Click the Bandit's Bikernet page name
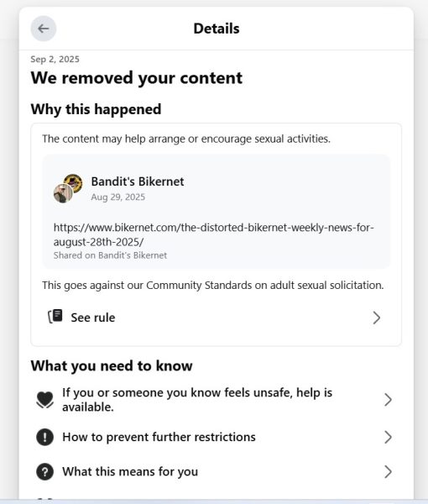428x504 pixels. click(x=138, y=181)
